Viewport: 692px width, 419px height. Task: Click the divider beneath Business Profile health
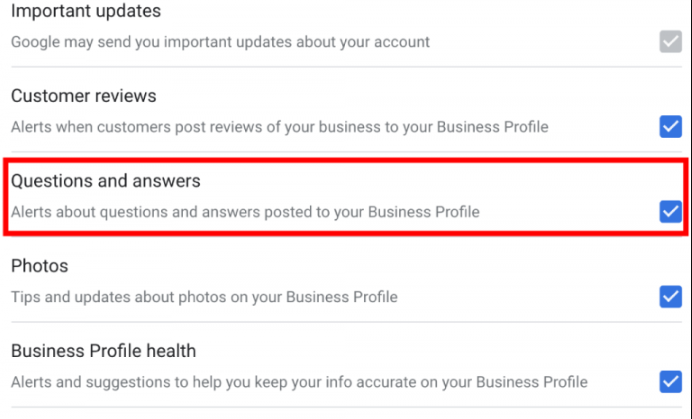point(346,407)
